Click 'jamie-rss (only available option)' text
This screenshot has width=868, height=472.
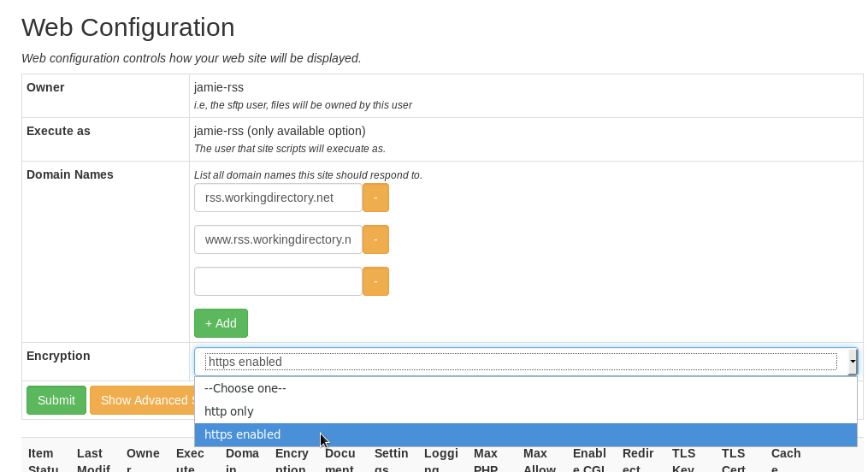pos(280,131)
